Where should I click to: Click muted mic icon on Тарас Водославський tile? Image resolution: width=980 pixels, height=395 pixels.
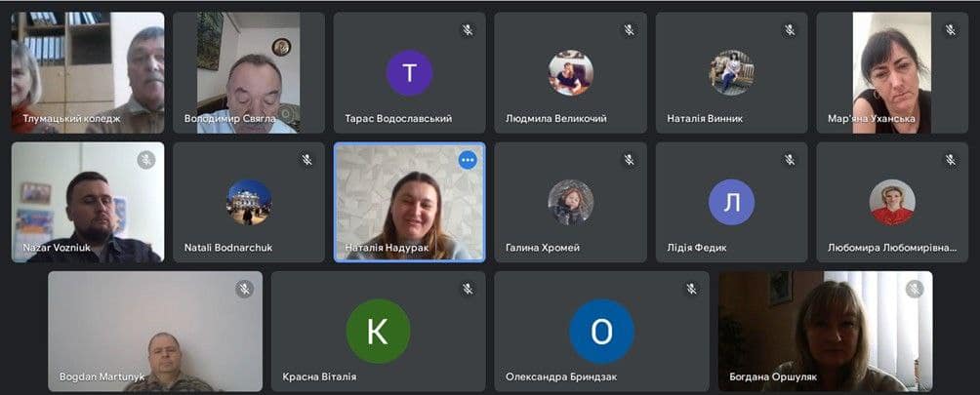(468, 30)
